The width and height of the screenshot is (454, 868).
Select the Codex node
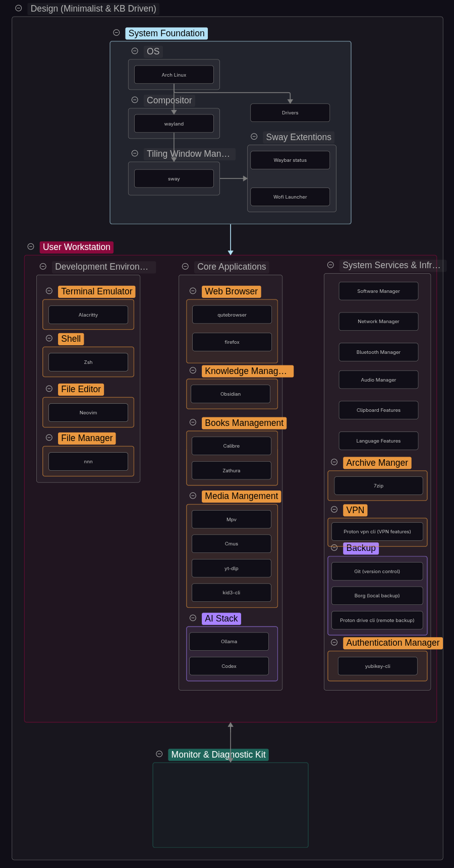229,666
